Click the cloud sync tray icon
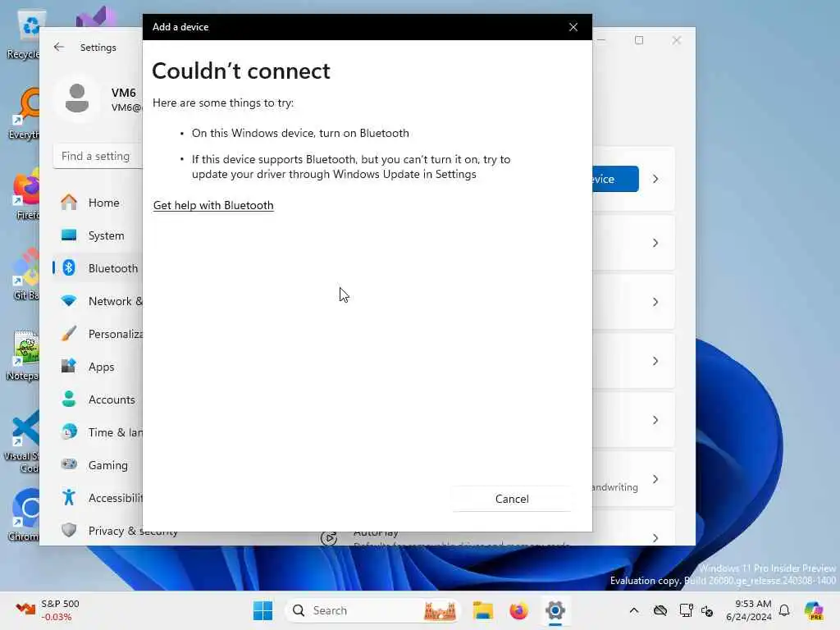Screen dimensions: 840x630 point(660,610)
